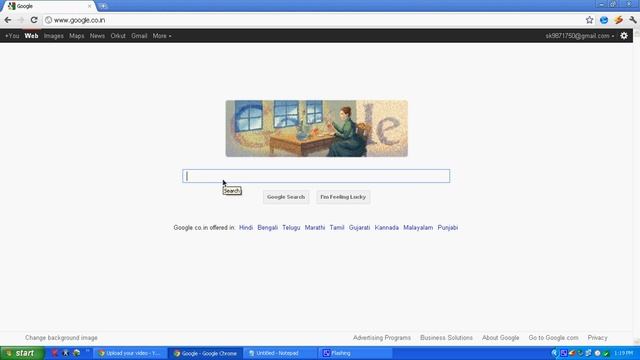Switch to Flashing taskbar window

[355, 353]
